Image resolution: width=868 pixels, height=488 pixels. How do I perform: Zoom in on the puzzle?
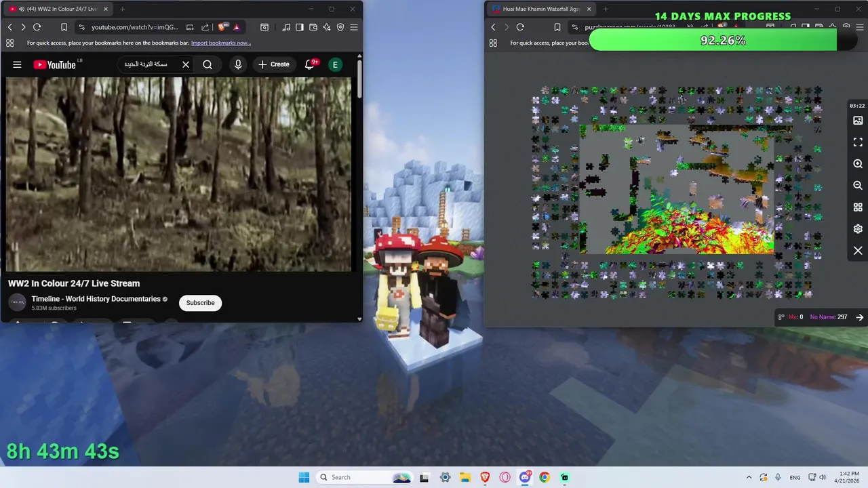tap(858, 164)
